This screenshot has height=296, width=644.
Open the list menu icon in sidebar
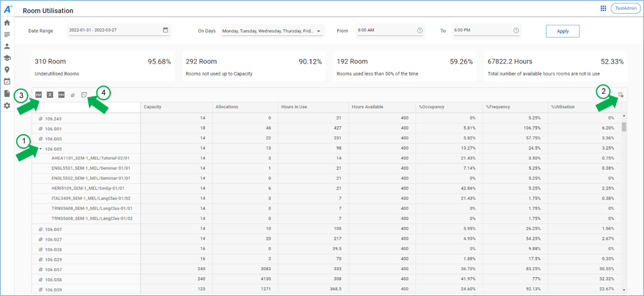click(x=7, y=35)
